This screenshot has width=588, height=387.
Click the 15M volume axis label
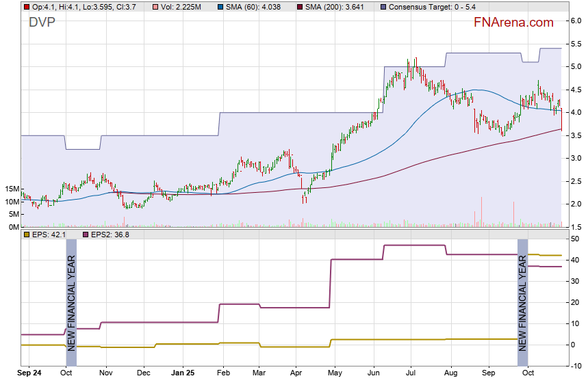click(x=12, y=189)
